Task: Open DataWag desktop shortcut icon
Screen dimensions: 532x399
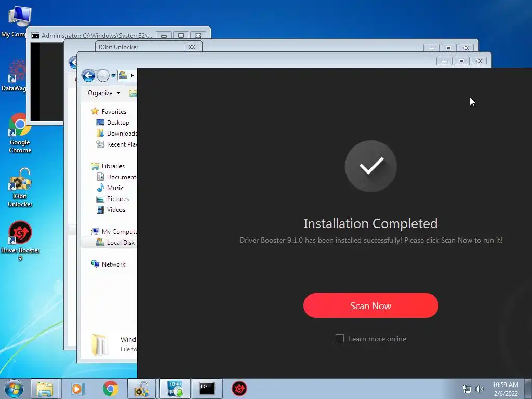Action: (x=14, y=75)
